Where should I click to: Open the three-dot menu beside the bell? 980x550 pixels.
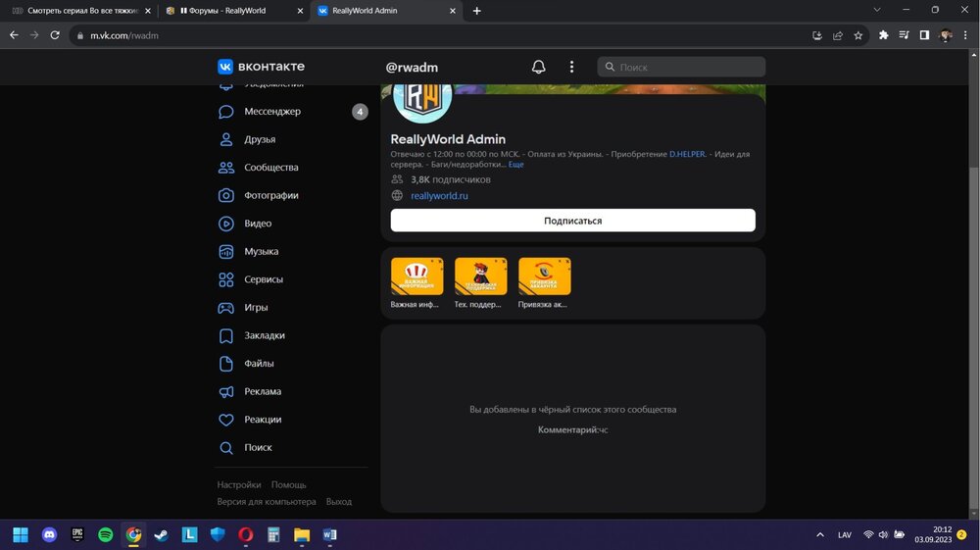571,67
